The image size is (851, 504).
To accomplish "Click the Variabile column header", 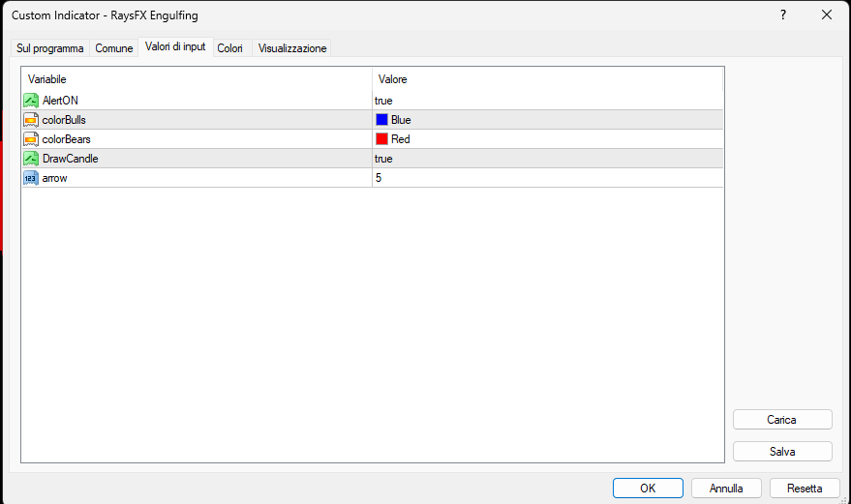I will tap(197, 79).
